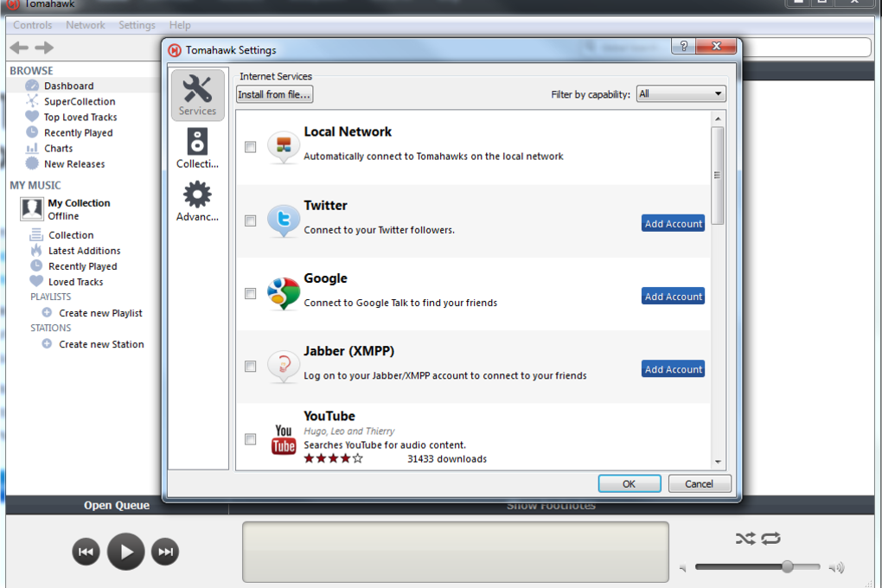Click Install from file button

tap(274, 94)
